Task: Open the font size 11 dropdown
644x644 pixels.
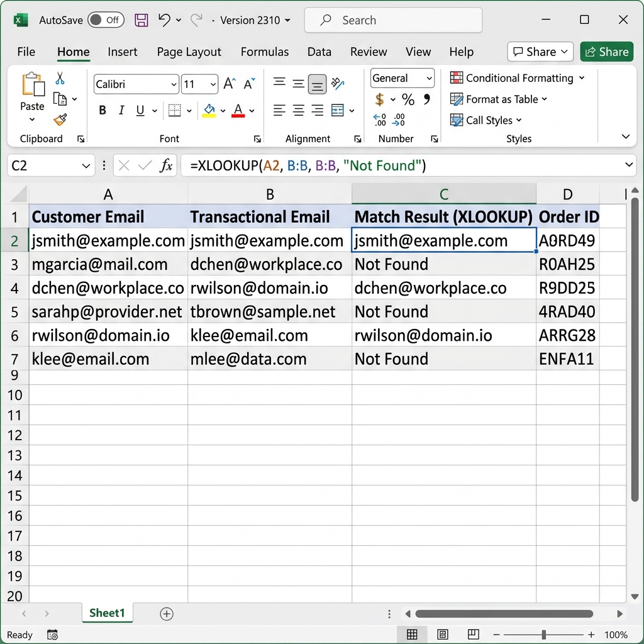Action: (x=213, y=85)
